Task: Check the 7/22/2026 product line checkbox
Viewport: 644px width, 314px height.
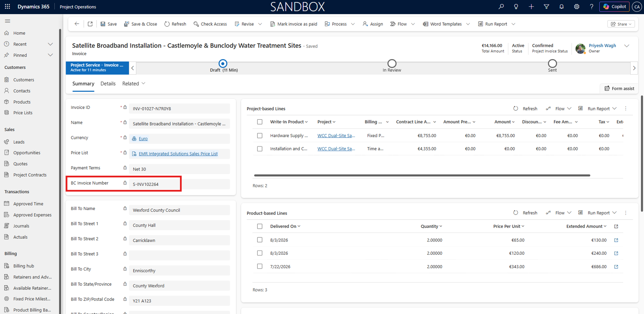Action: (x=260, y=266)
